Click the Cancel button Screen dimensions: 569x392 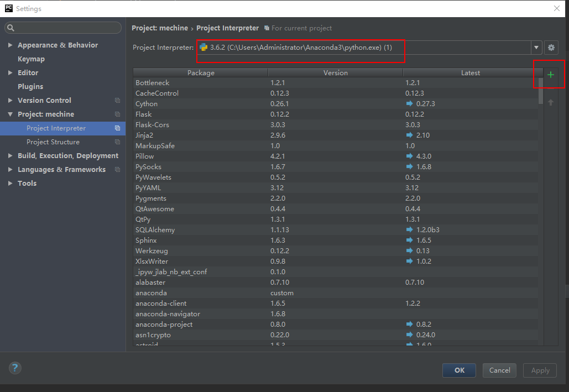(x=499, y=370)
